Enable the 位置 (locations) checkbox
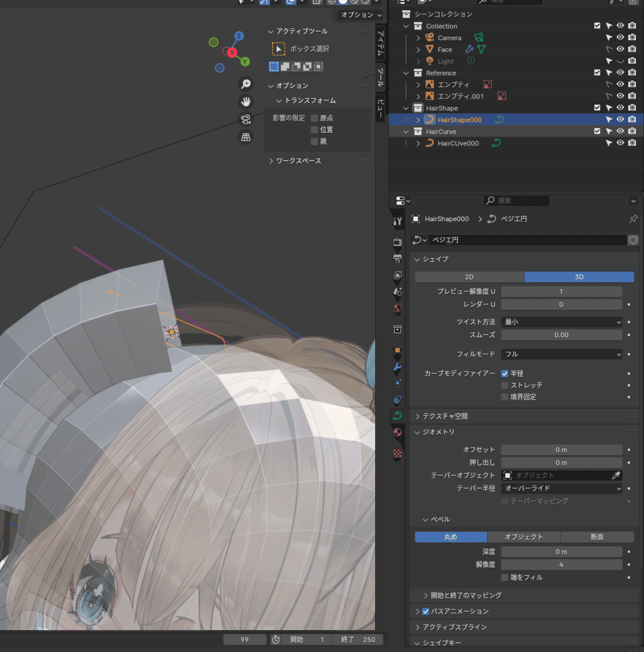 (x=314, y=130)
